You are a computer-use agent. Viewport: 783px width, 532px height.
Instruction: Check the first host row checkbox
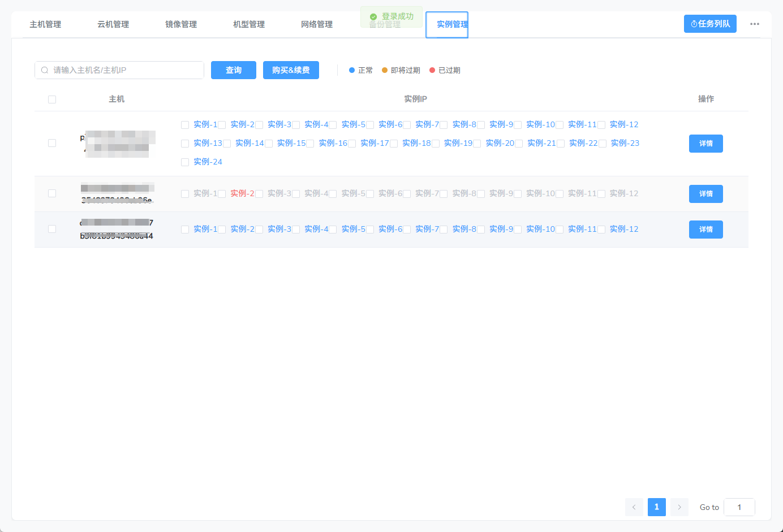pos(52,143)
